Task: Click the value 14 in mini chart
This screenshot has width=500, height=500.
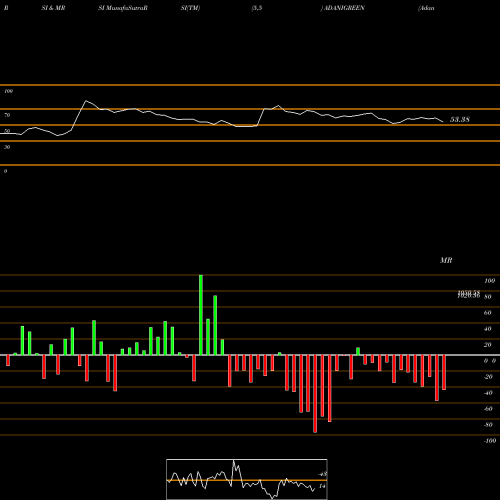Action: pos(322,486)
